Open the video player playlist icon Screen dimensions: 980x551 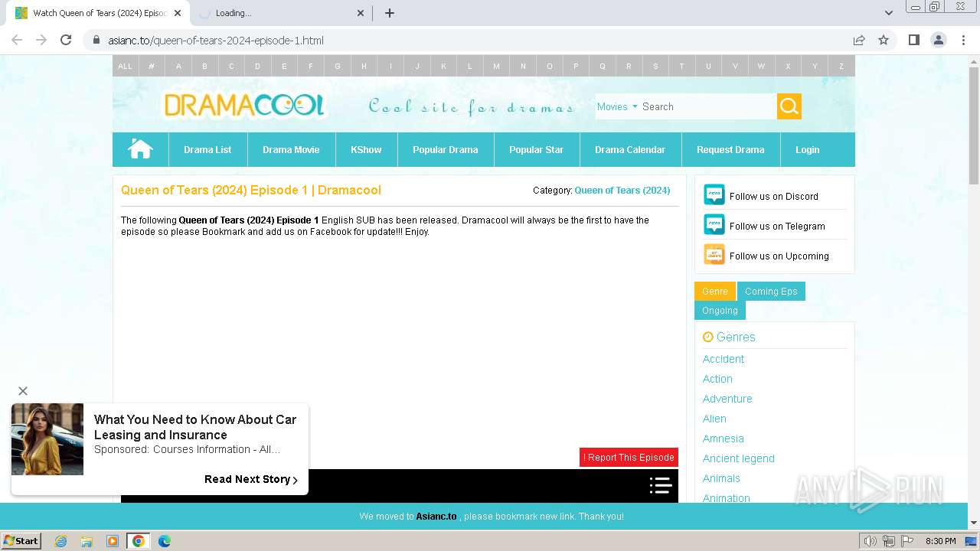661,485
